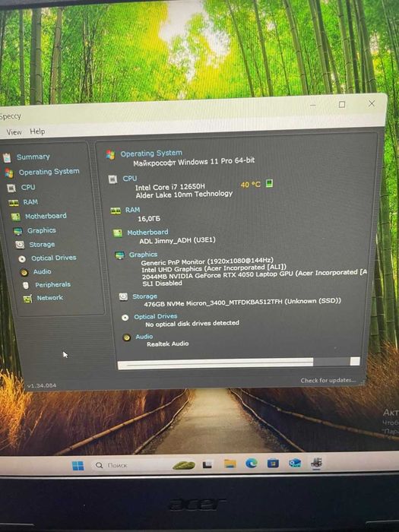399x532 pixels.
Task: Click the taskbar search box
Action: tap(129, 465)
